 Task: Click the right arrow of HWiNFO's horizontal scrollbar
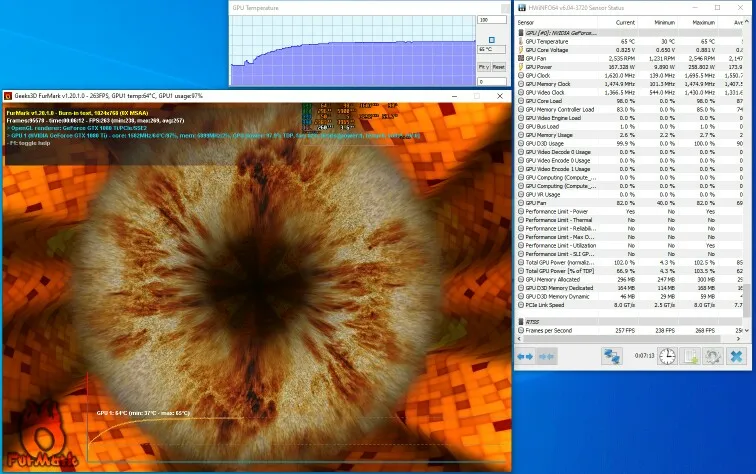[739, 339]
